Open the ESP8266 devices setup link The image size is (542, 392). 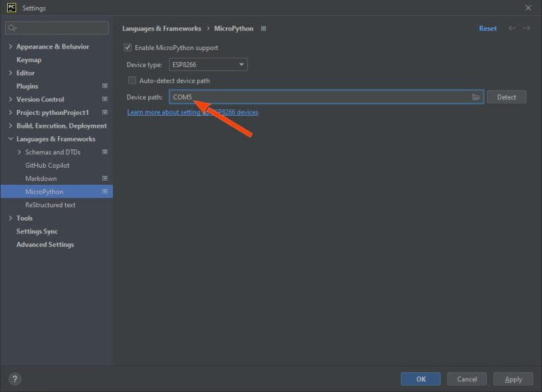192,112
